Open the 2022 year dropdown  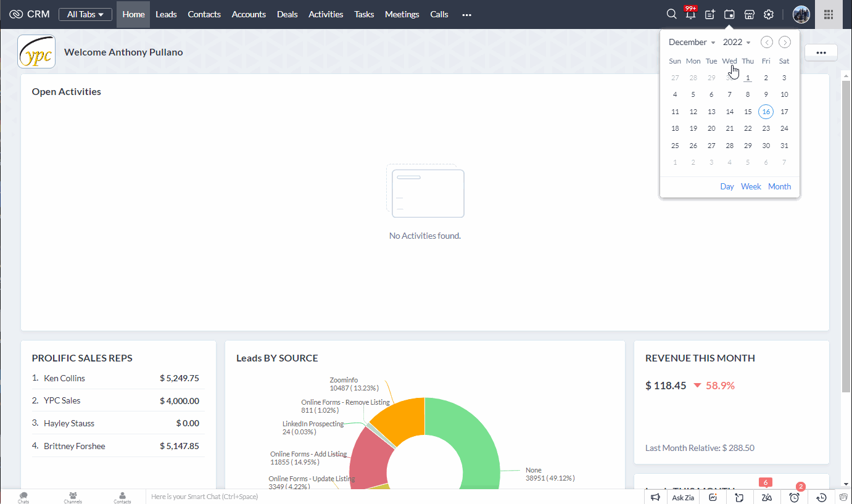coord(737,43)
